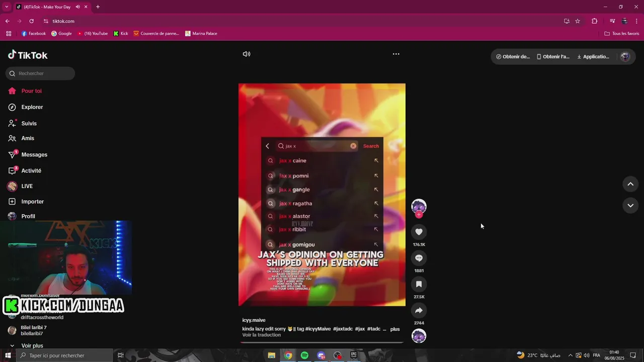Open Google bookmark

pos(61,34)
